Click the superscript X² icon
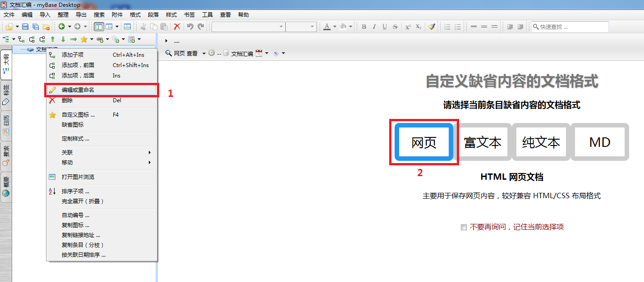Screen dimensions: 644x282 (x=408, y=27)
